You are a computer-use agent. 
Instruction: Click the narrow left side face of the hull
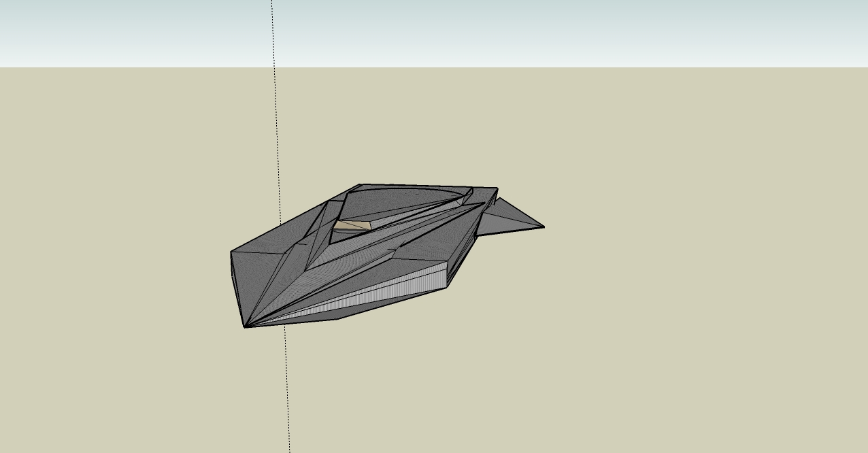pyautogui.click(x=236, y=286)
